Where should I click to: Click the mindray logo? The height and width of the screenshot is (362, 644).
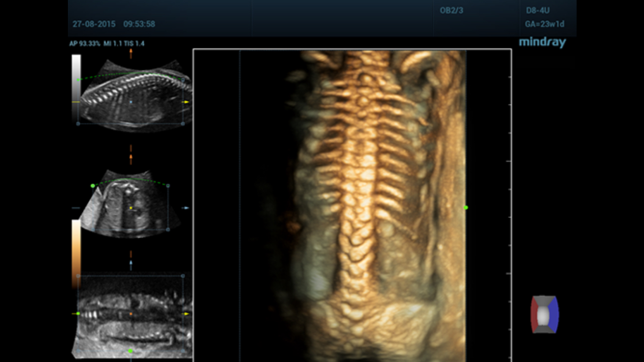click(542, 42)
